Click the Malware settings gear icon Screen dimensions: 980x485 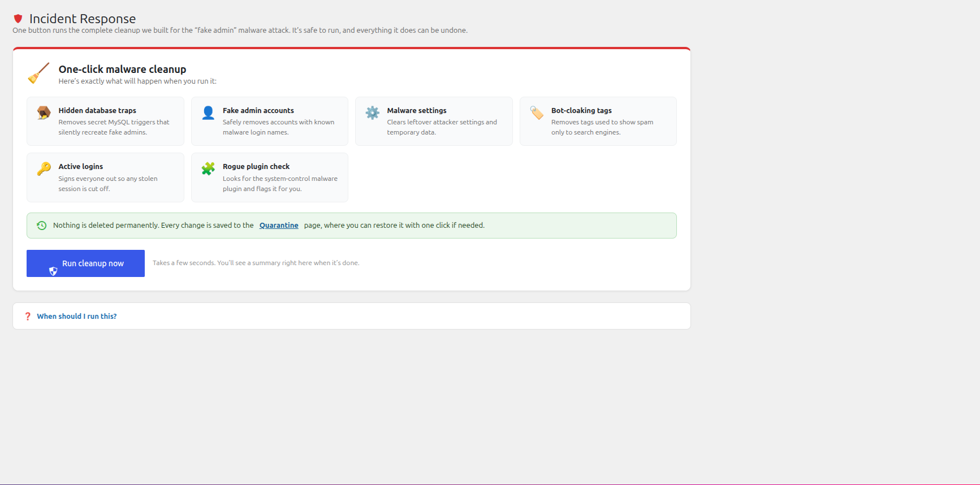pos(372,112)
